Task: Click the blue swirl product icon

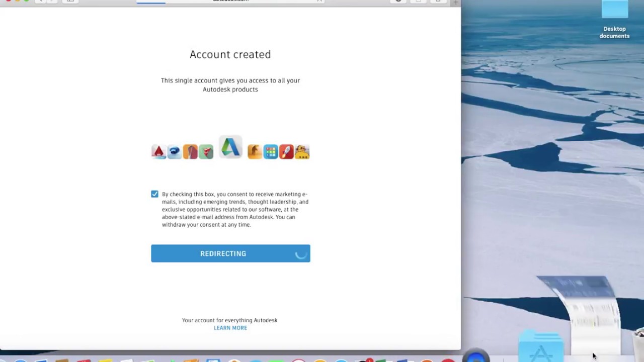Action: pos(175,151)
